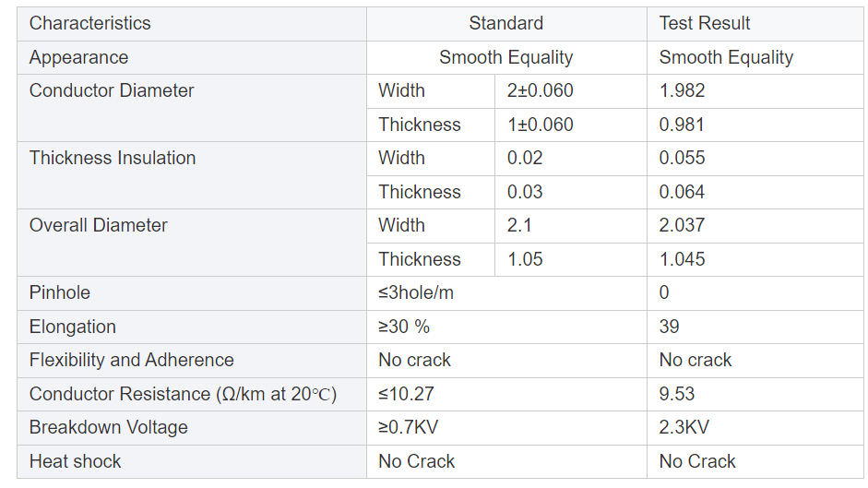
Task: Select the ≤3hole/m standard cell
Action: 416,292
